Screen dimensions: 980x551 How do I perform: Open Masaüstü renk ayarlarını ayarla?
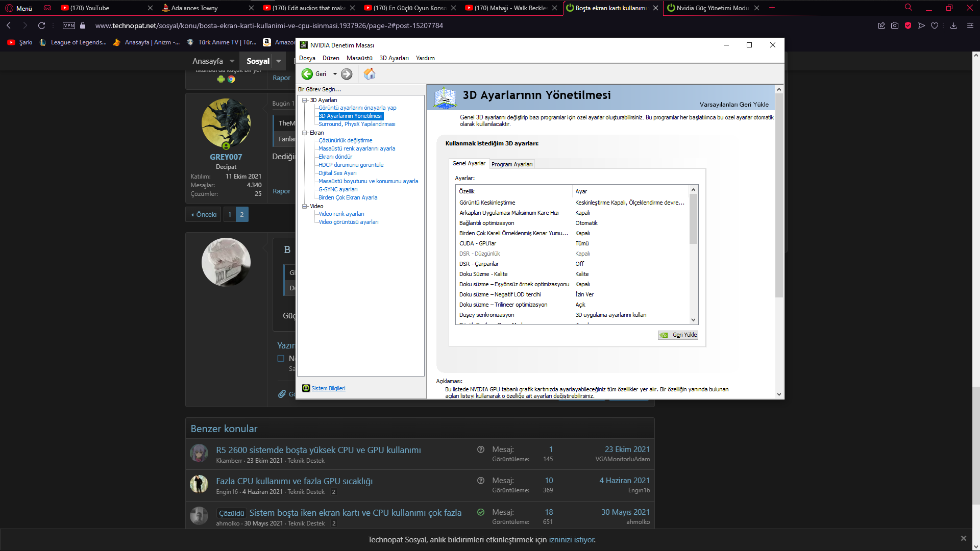pyautogui.click(x=357, y=148)
